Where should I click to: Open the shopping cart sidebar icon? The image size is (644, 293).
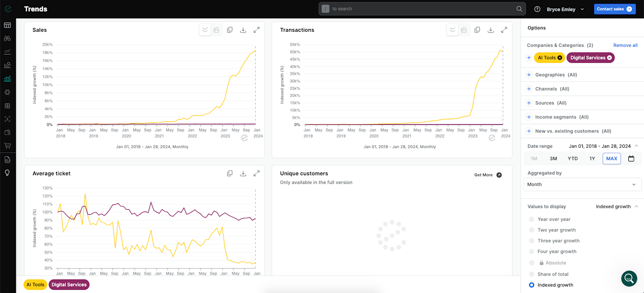pos(7,146)
